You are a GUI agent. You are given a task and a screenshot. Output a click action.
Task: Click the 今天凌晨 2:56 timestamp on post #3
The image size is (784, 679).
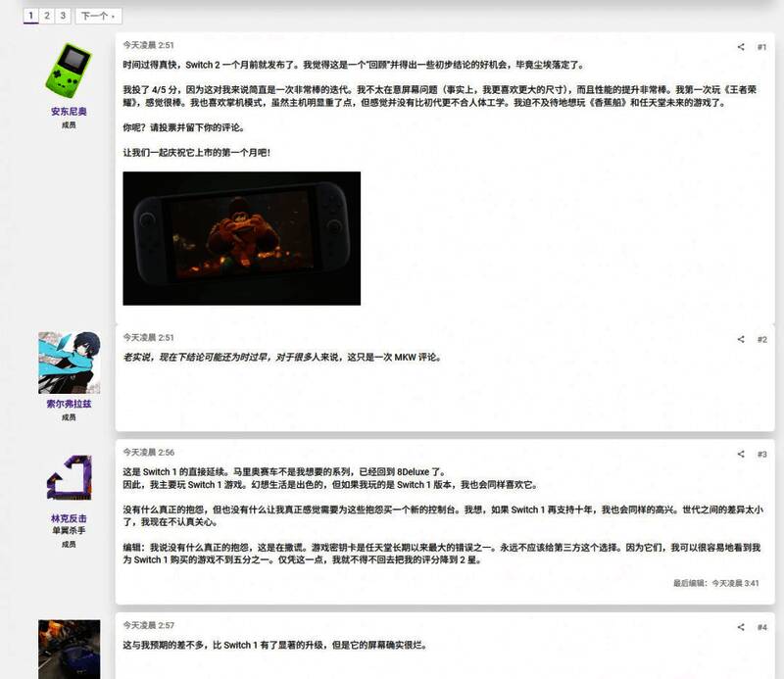click(x=148, y=453)
